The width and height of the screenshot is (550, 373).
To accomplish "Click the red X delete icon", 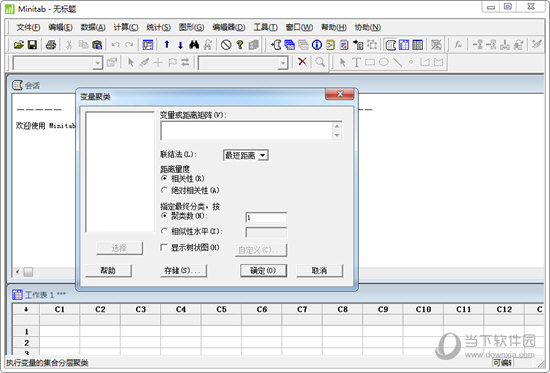I will (x=302, y=62).
